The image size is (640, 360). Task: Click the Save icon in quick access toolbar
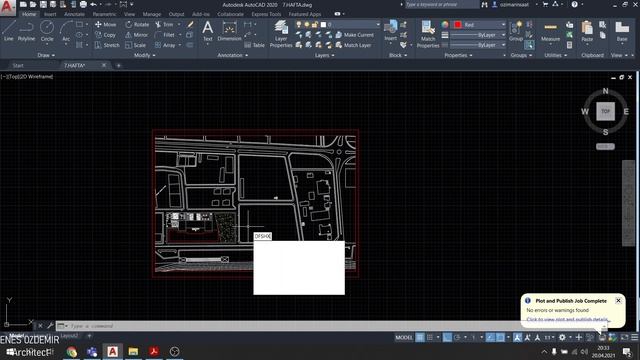tap(43, 4)
